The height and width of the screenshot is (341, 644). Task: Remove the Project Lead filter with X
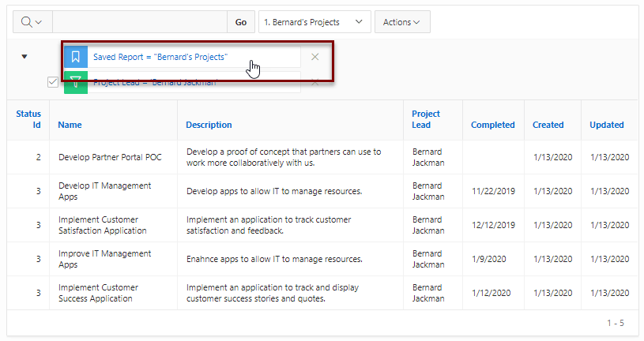315,82
